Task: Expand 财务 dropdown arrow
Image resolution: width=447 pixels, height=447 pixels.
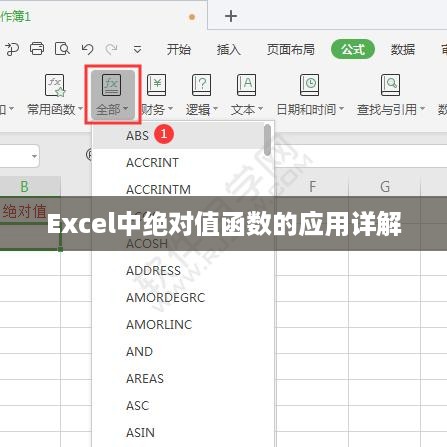Action: coord(170,109)
